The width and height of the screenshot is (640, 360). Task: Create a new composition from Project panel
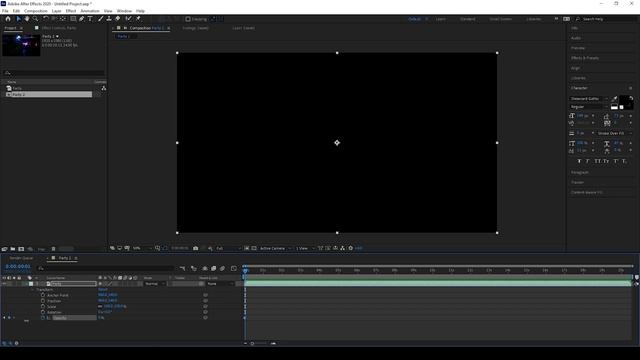tap(21, 249)
